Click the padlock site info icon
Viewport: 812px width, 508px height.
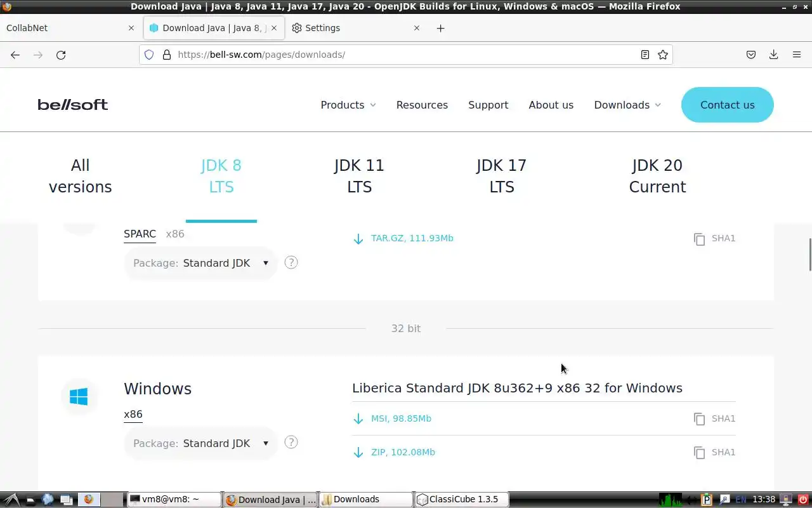coord(167,55)
